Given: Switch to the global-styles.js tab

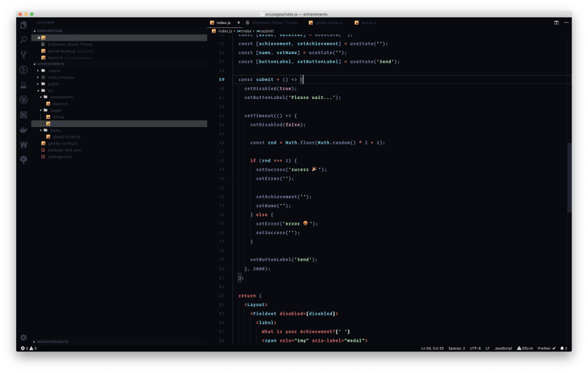Looking at the screenshot, I should pyautogui.click(x=326, y=23).
